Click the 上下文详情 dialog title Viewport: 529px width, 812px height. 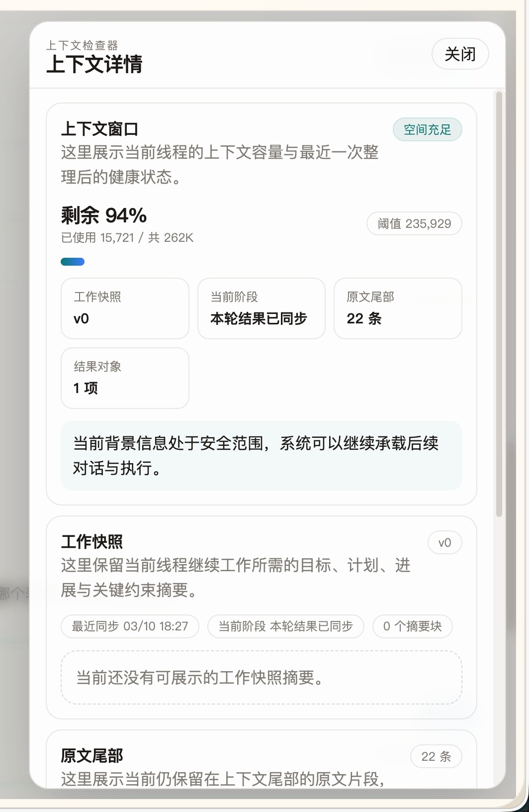tap(94, 65)
